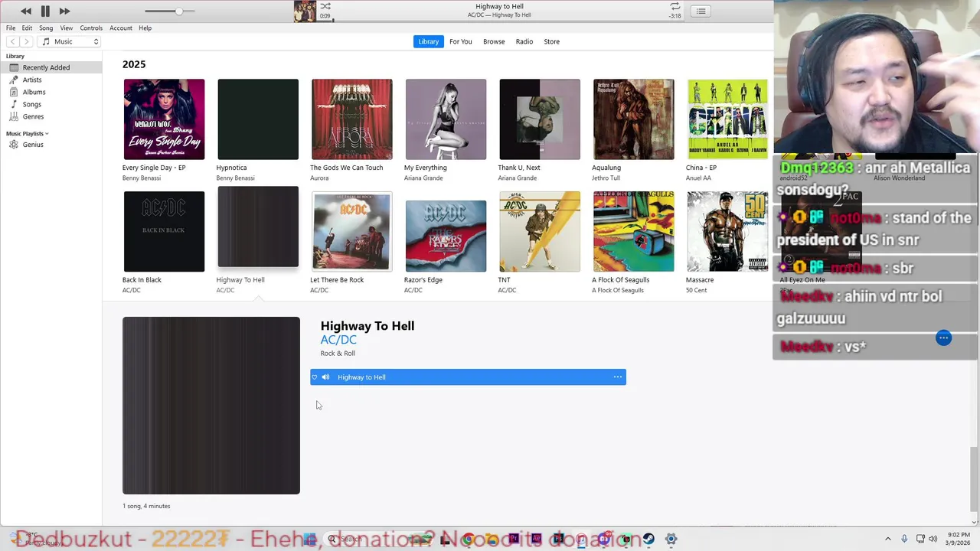The image size is (980, 551).
Task: Open the Up Next list button
Action: [701, 11]
